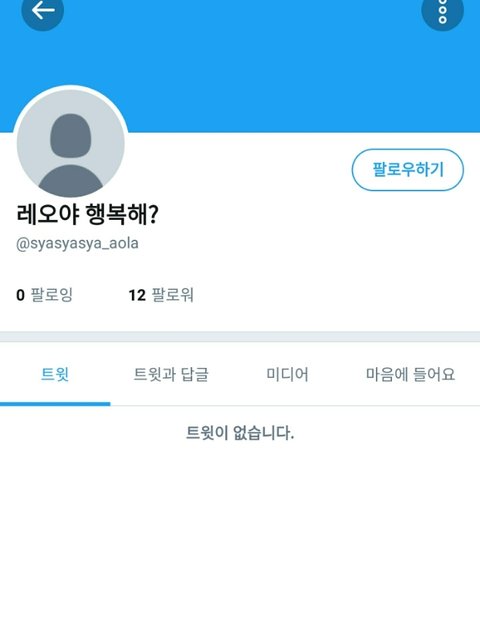This screenshot has height=617, width=480.
Task: Tap the display name 레오야 행복해?
Action: (x=87, y=214)
